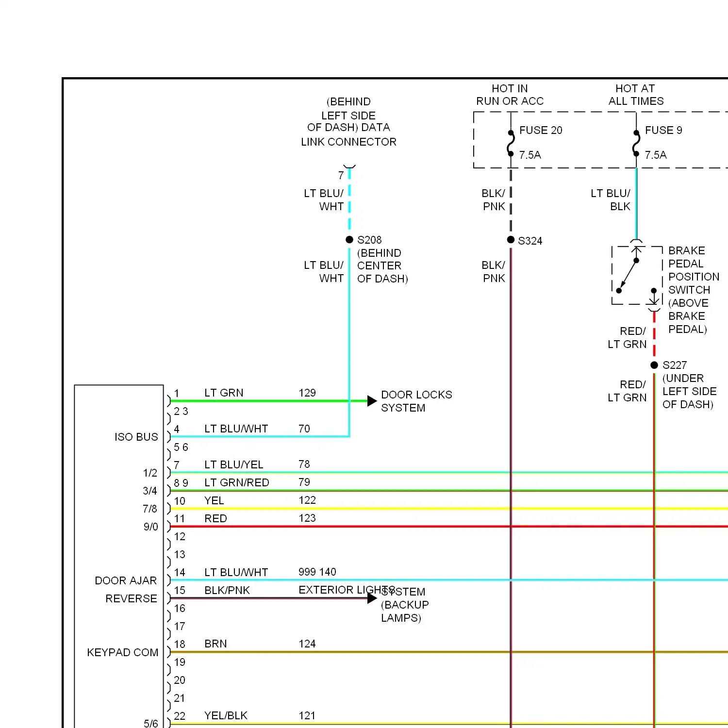Click the 9/0 keypad label
This screenshot has width=728, height=728.
(x=150, y=527)
